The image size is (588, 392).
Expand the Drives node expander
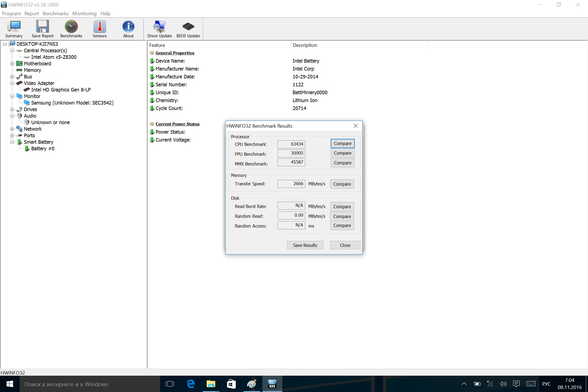[12, 109]
